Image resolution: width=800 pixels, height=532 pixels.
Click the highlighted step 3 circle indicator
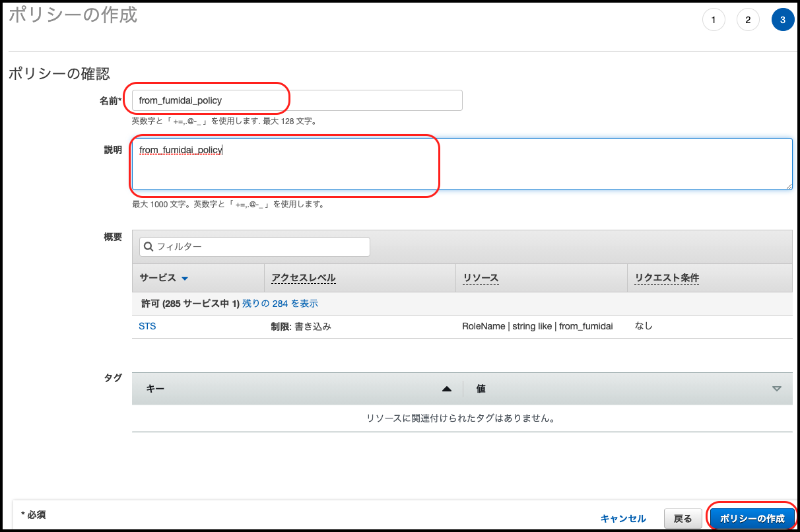pos(782,19)
